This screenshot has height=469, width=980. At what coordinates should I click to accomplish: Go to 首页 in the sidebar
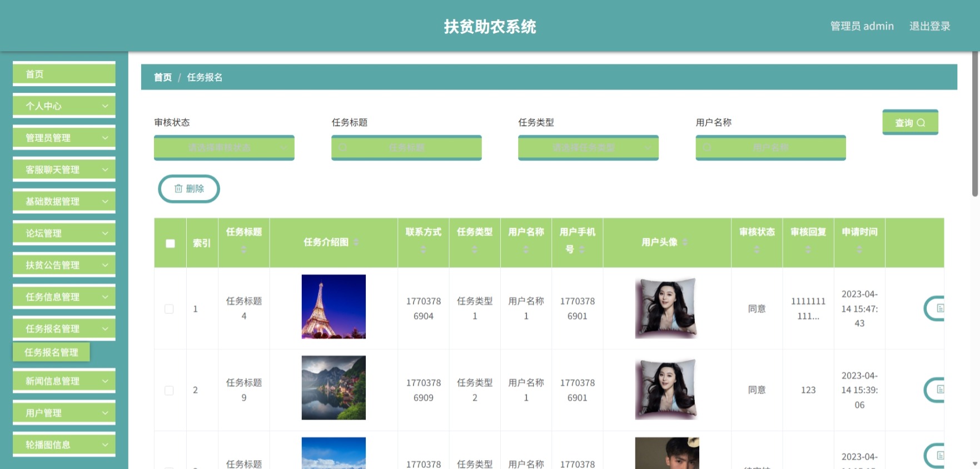click(64, 74)
